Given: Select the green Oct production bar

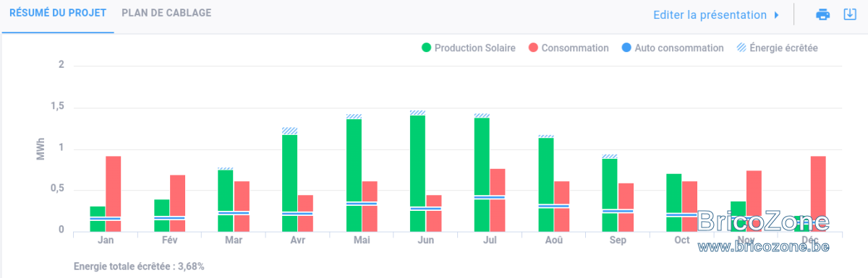Looking at the screenshot, I should point(673,203).
